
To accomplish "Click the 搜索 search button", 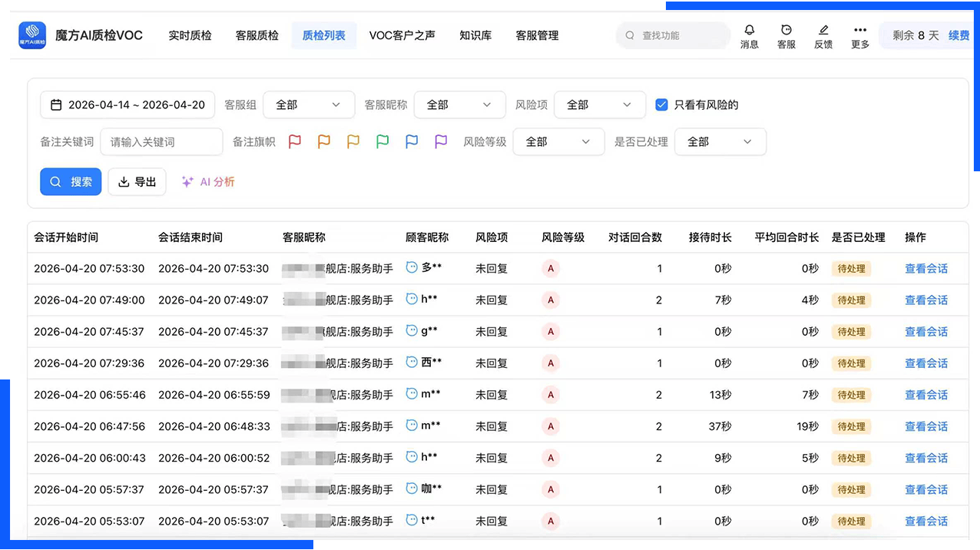I will pos(70,181).
